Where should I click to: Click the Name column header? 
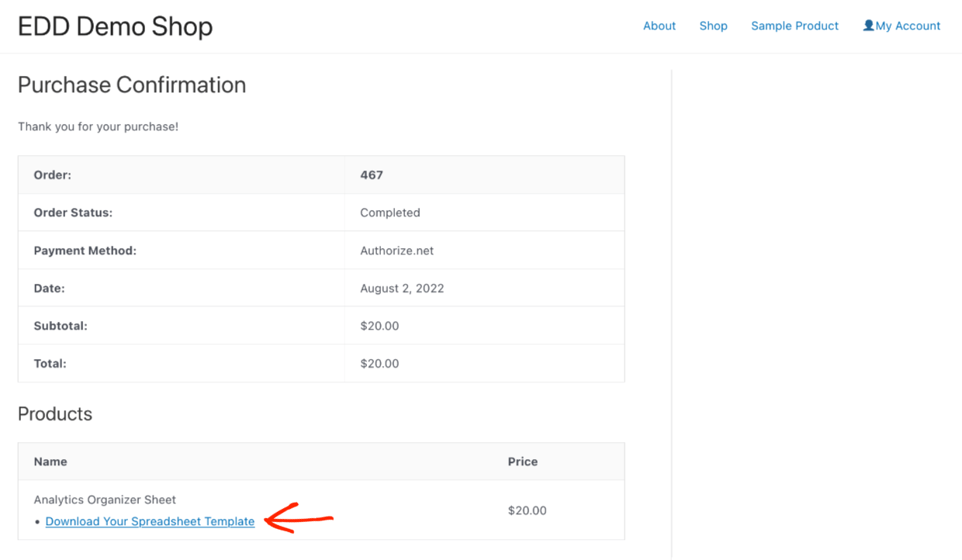point(50,461)
